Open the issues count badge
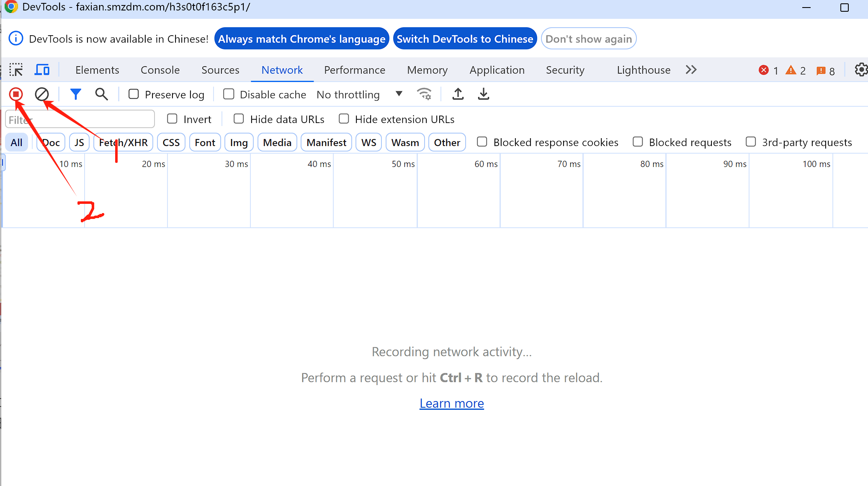 pyautogui.click(x=825, y=70)
